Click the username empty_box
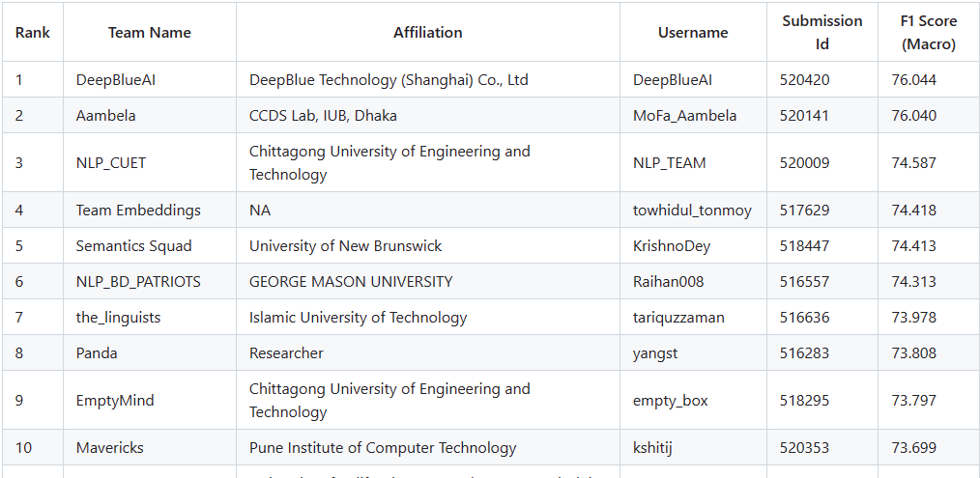980x478 pixels. pos(670,401)
